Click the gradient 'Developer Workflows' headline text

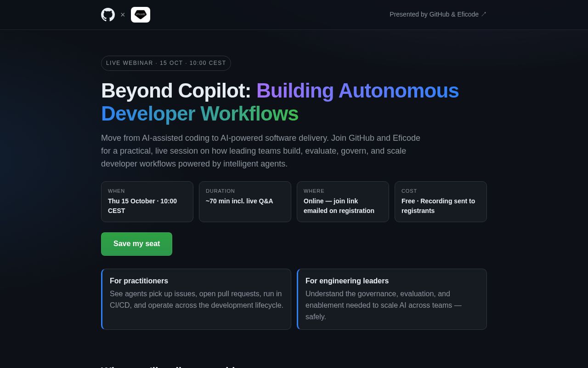click(200, 114)
